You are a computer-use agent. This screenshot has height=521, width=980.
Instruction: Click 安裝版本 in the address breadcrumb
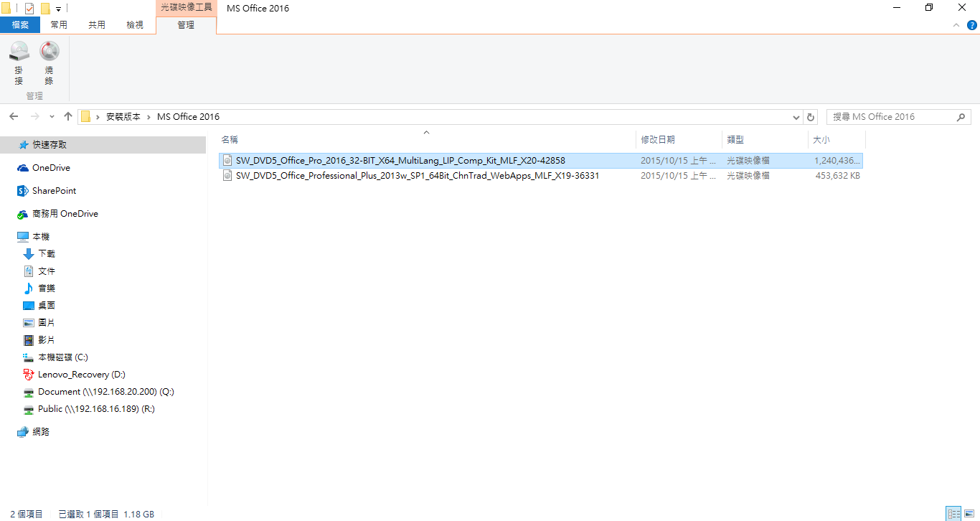tap(123, 116)
